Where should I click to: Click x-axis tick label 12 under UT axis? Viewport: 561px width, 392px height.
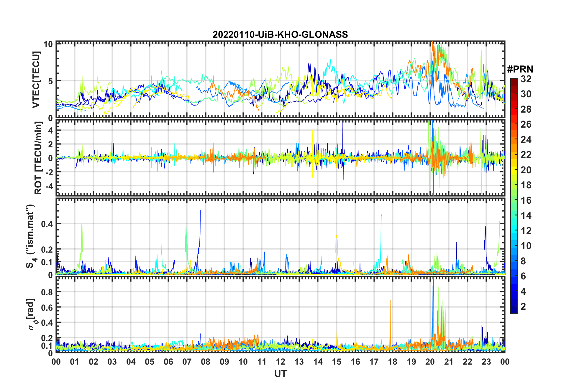280,362
